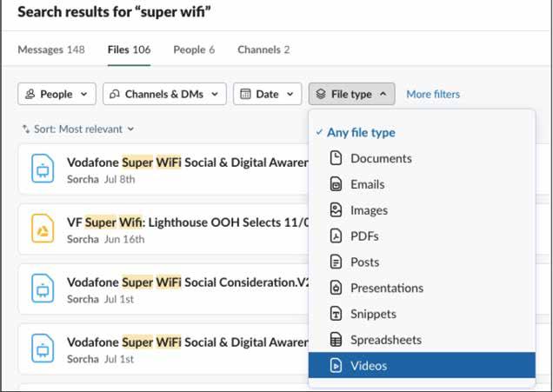
Task: Click the Spreadsheets file type icon
Action: point(336,340)
